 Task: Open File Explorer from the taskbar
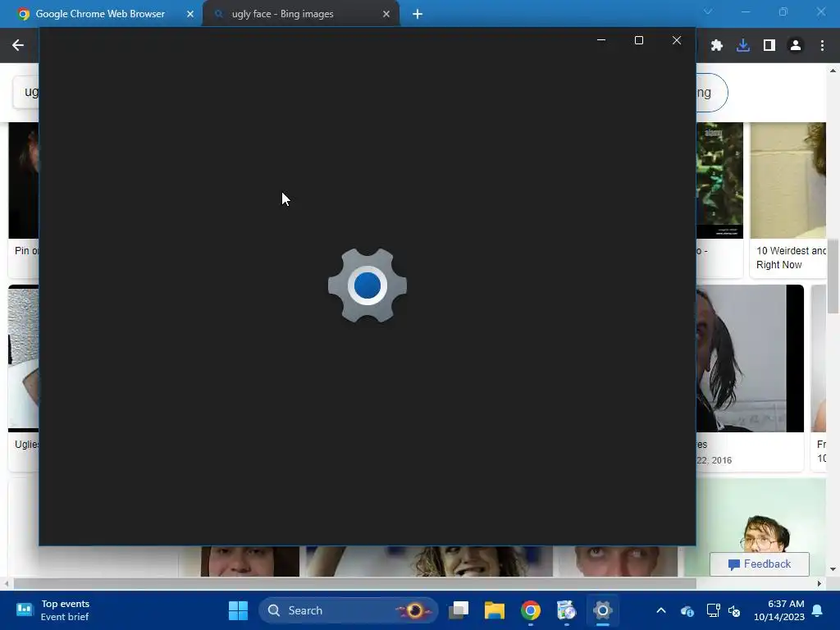495,610
